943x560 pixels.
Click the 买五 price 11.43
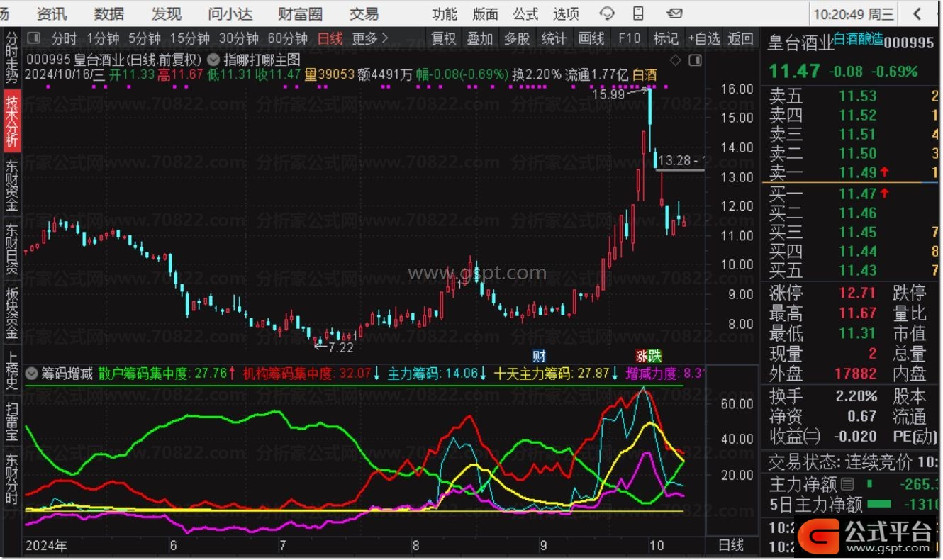point(857,270)
